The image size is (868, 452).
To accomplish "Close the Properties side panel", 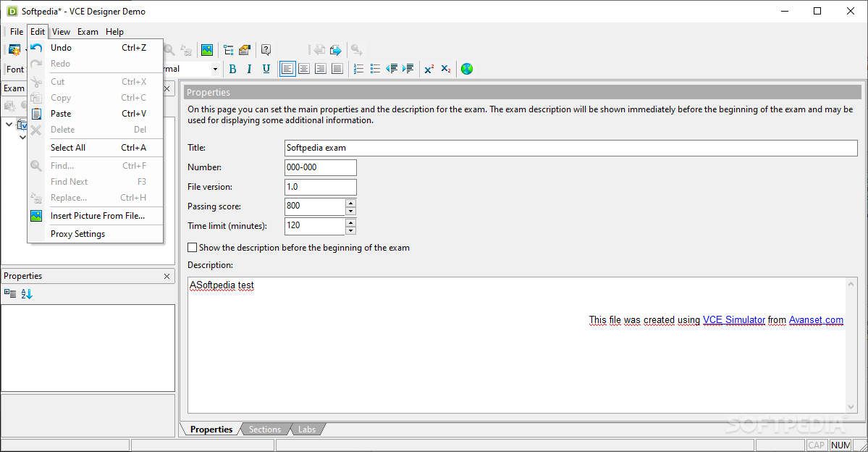I will click(x=167, y=276).
